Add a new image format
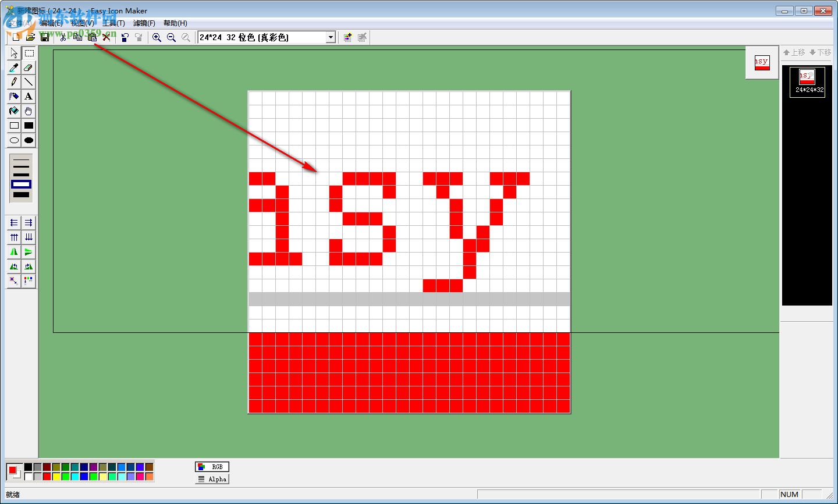The image size is (838, 504). [348, 37]
